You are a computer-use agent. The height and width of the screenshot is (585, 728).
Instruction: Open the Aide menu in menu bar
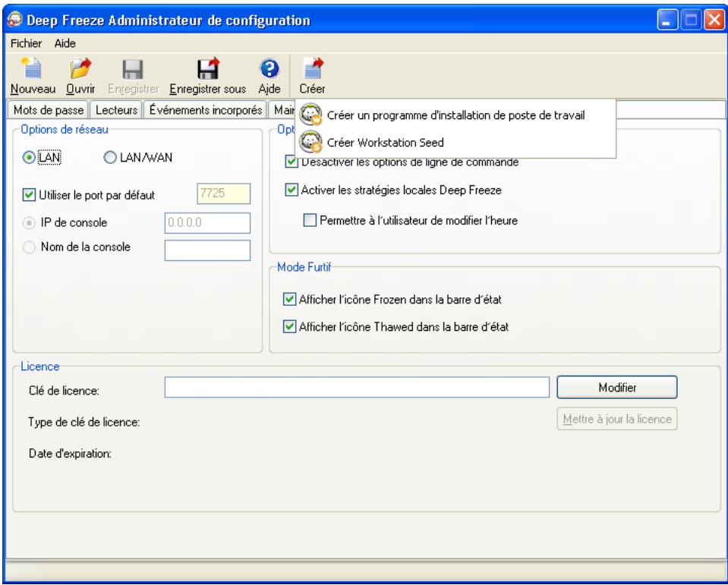pos(65,43)
